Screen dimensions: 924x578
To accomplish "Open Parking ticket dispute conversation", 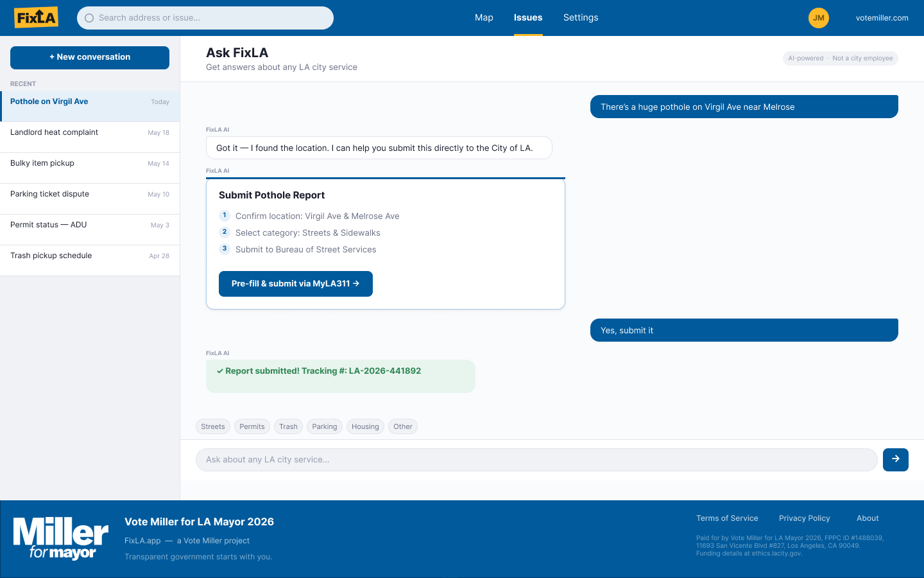I will (90, 198).
